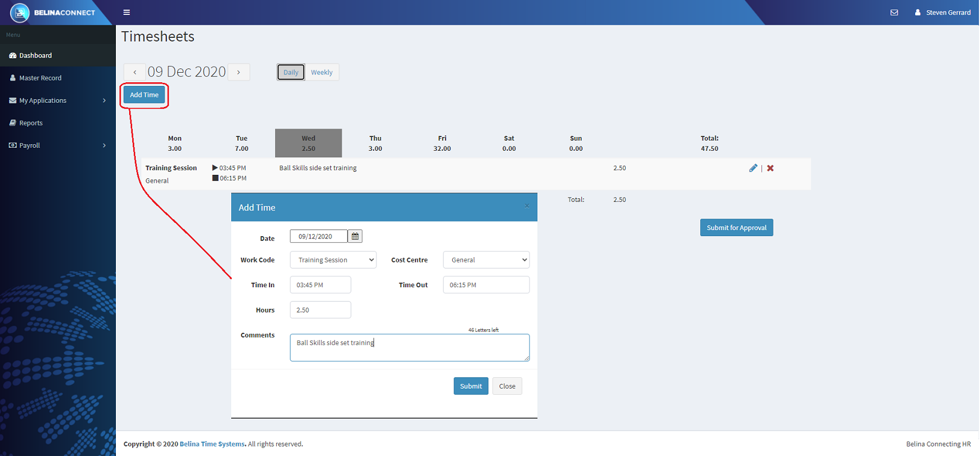The width and height of the screenshot is (980, 456).
Task: Toggle the hamburger sidebar menu
Action: (127, 12)
